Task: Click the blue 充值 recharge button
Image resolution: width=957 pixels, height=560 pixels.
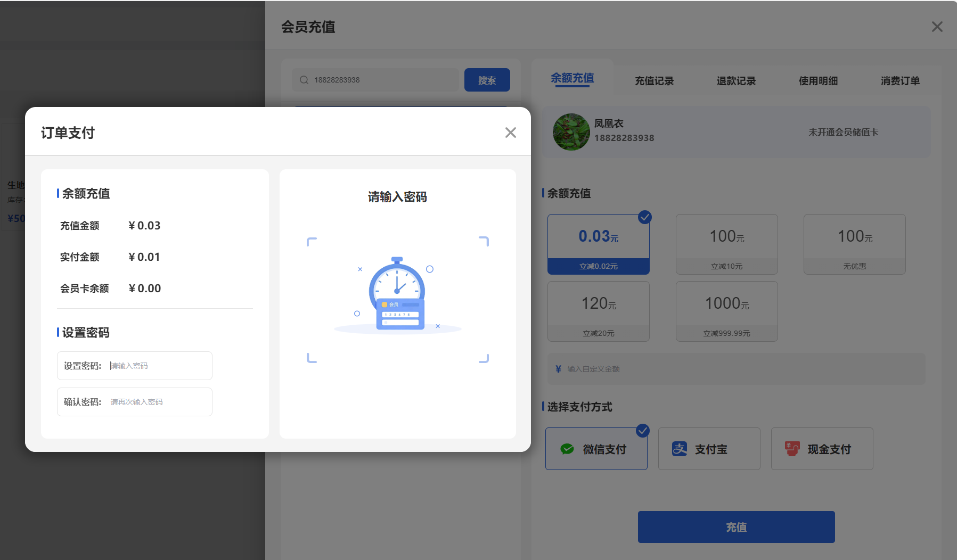Action: pos(736,527)
